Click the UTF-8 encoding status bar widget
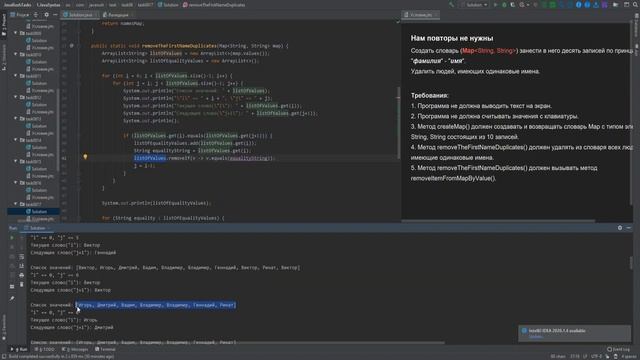The image size is (640, 360). click(x=596, y=356)
